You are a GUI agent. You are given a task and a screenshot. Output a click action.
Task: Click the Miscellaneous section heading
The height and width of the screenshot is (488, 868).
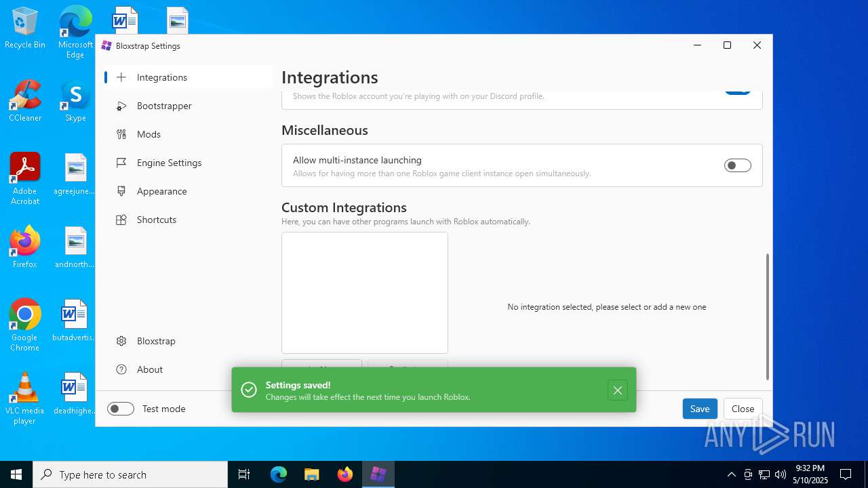point(325,130)
